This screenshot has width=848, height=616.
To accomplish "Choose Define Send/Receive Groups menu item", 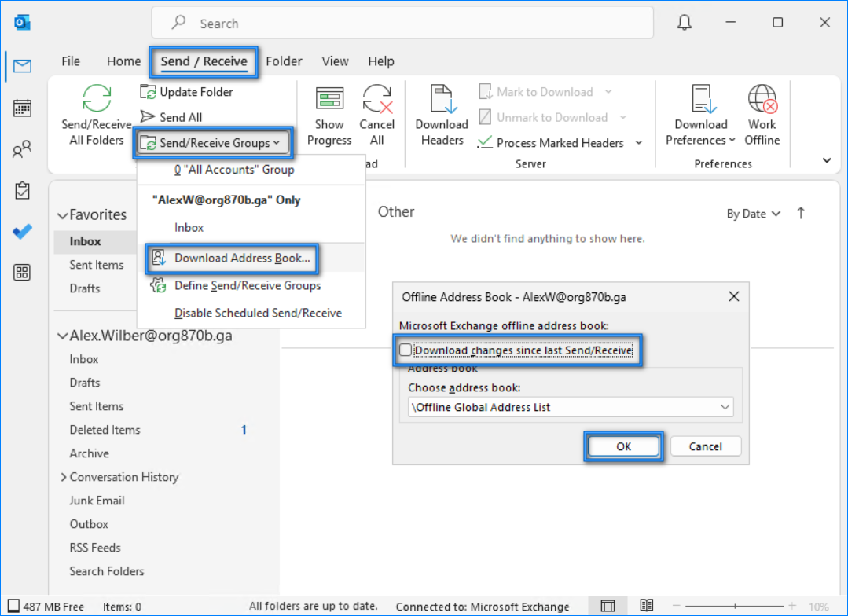I will 252,285.
